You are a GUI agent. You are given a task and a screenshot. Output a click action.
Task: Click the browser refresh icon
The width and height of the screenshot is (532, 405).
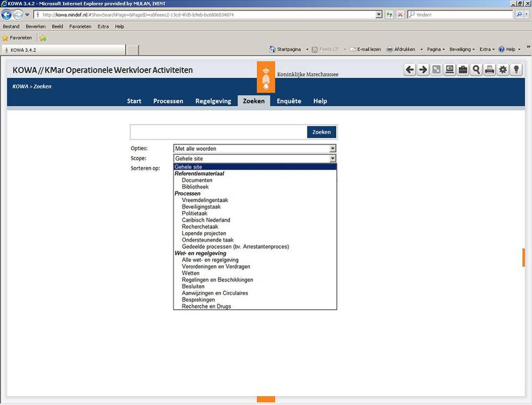click(x=390, y=14)
